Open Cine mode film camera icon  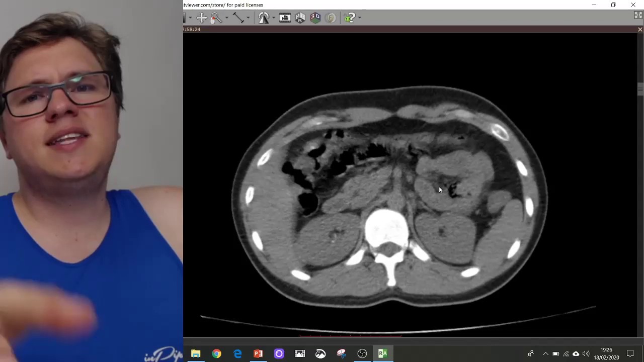coord(285,18)
